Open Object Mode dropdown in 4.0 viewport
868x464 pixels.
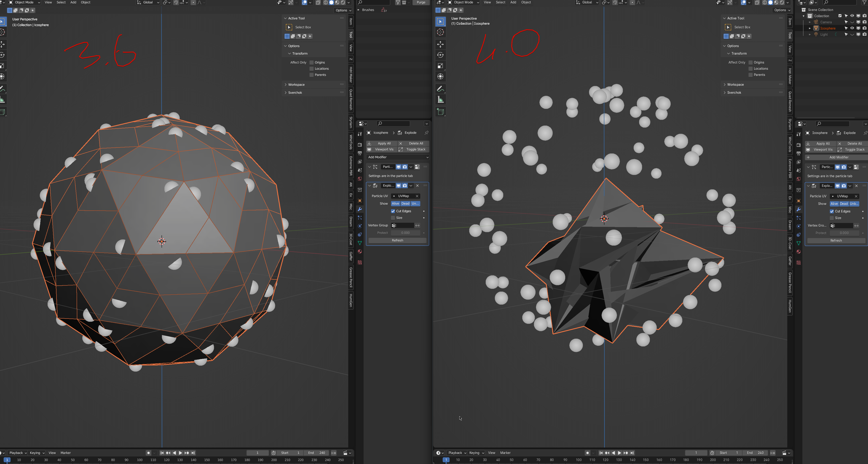464,2
